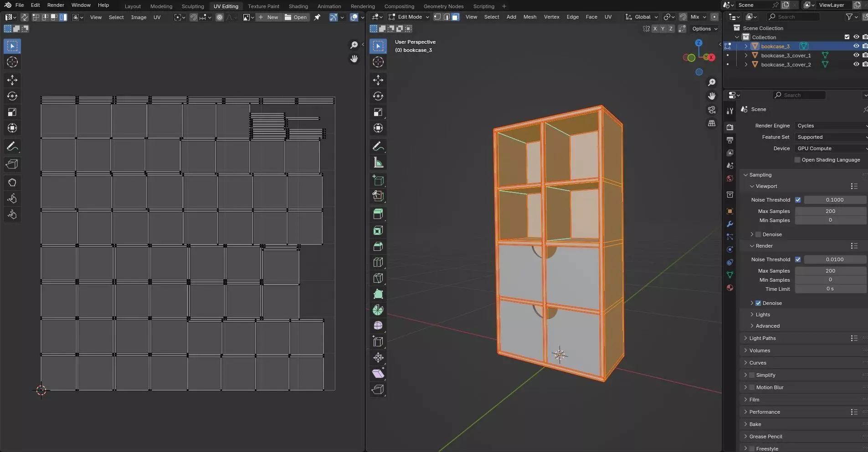Select the Edge Slide tool
868x452 pixels.
378,342
